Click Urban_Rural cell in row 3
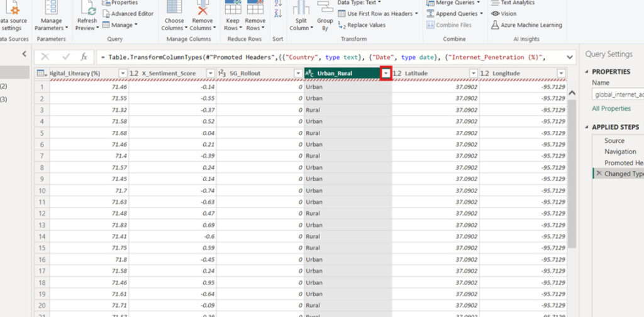The image size is (644, 317). [x=348, y=110]
